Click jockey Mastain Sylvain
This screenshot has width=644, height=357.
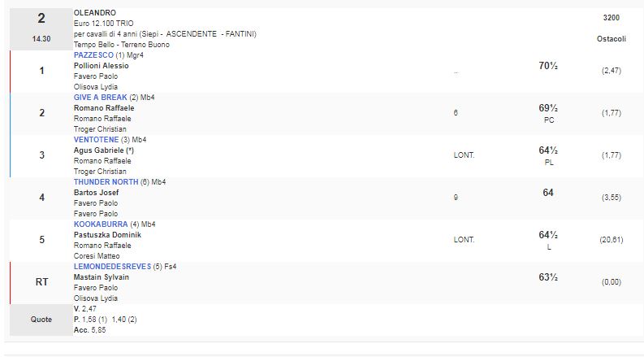pos(102,277)
